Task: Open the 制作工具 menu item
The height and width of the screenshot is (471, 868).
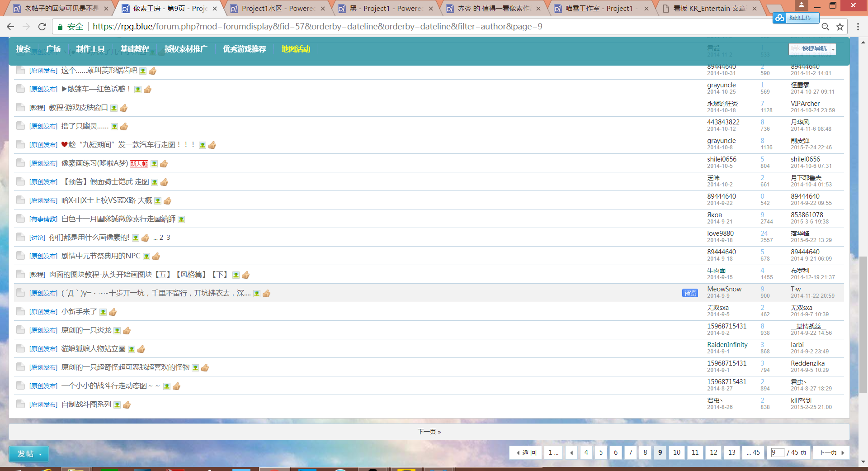Action: [x=90, y=49]
